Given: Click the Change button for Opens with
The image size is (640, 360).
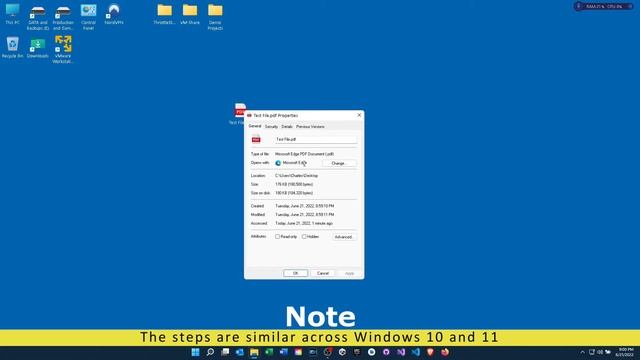Looking at the screenshot, I should click(339, 163).
